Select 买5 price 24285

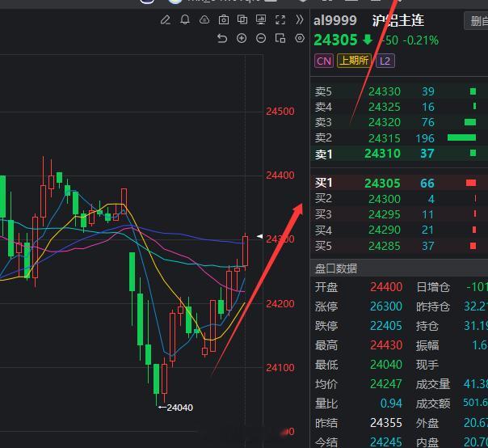point(385,246)
